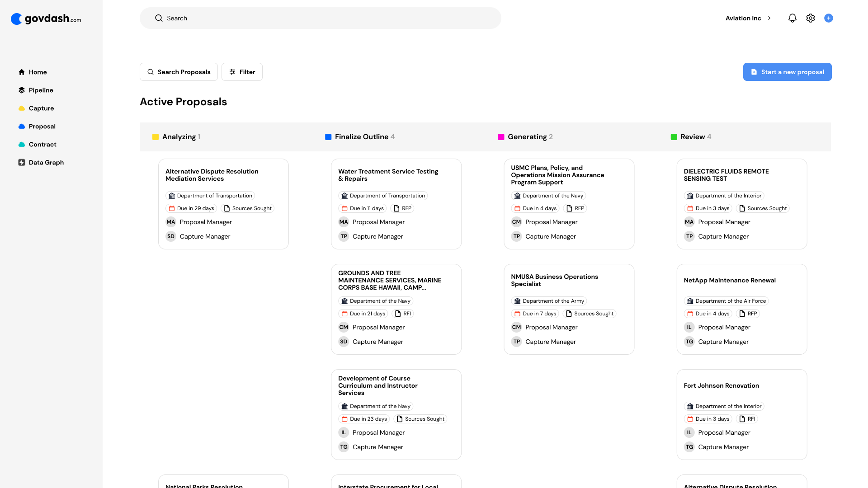Open the Filter options
The image size is (868, 488).
[x=242, y=72]
